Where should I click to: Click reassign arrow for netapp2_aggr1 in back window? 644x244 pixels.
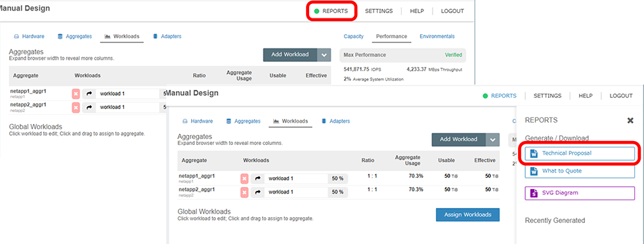89,108
